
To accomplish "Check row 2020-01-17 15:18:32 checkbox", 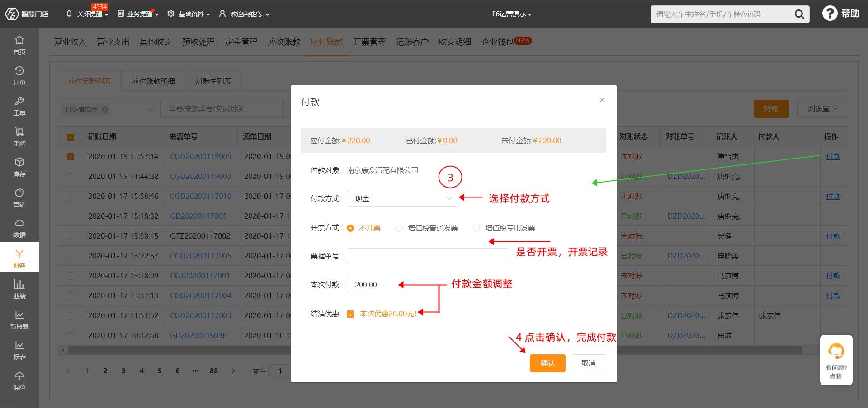I will [x=71, y=216].
